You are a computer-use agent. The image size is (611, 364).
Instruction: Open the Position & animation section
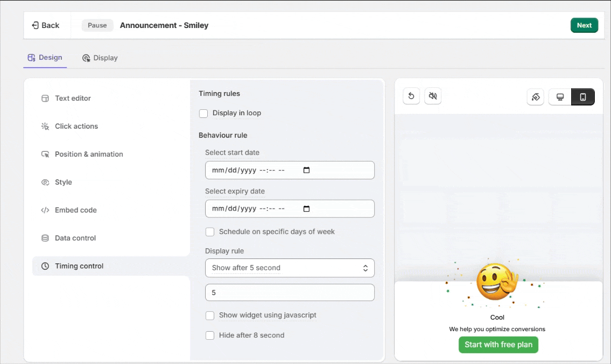pyautogui.click(x=89, y=155)
